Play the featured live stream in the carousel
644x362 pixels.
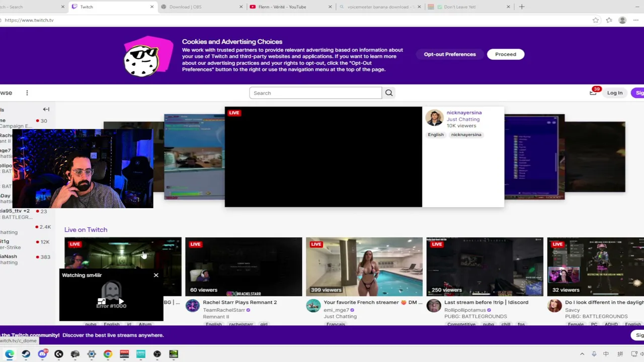point(323,157)
